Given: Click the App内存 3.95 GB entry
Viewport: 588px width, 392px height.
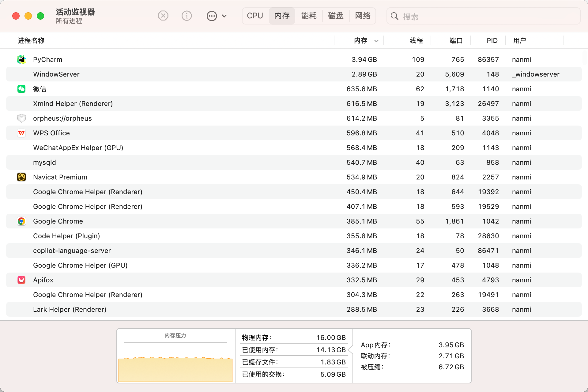Looking at the screenshot, I should 412,345.
